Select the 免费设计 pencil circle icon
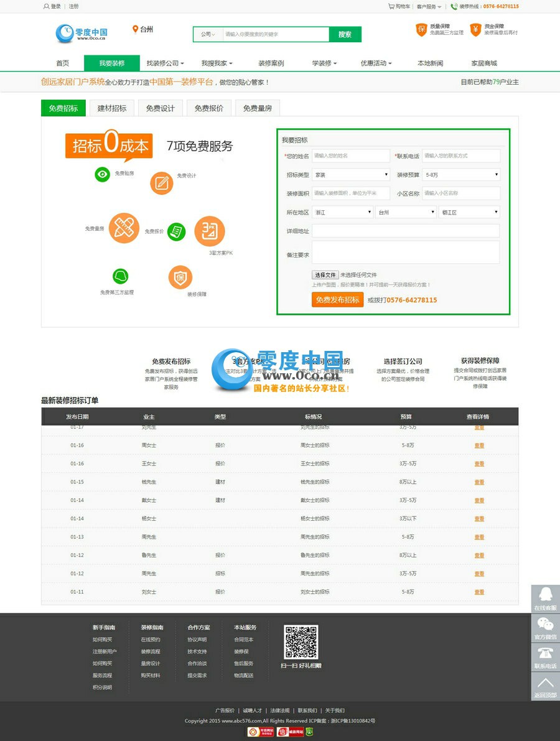This screenshot has width=560, height=741. point(162,184)
